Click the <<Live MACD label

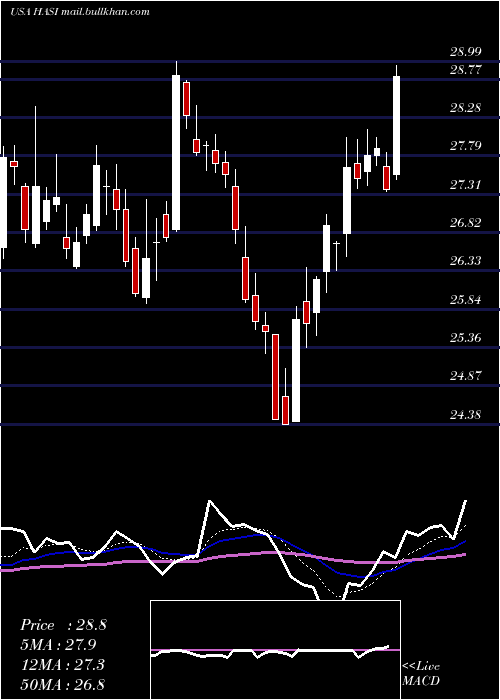tap(421, 673)
